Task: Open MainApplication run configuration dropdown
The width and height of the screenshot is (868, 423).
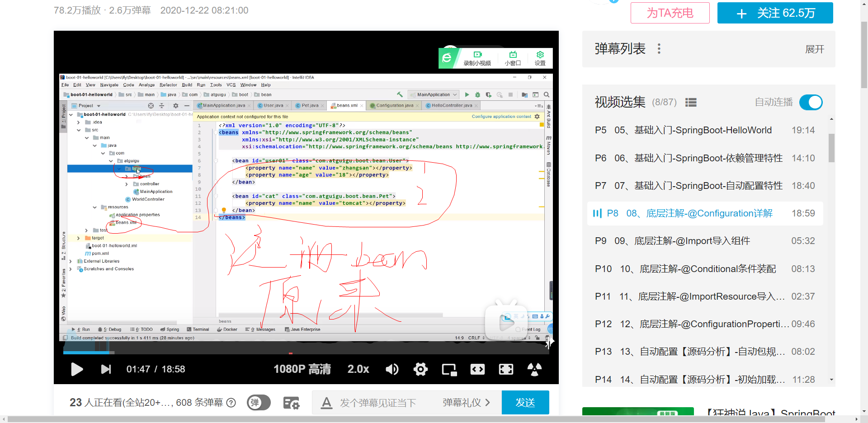Action: click(x=434, y=95)
